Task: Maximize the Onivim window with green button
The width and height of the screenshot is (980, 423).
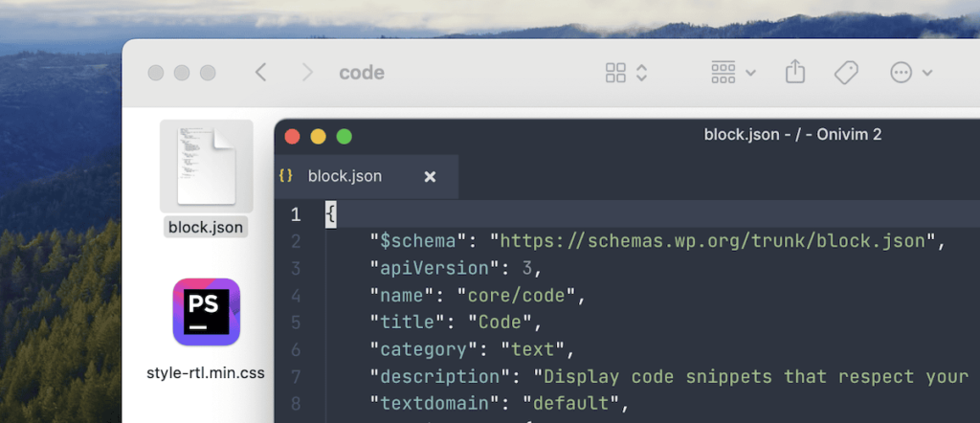Action: (344, 136)
